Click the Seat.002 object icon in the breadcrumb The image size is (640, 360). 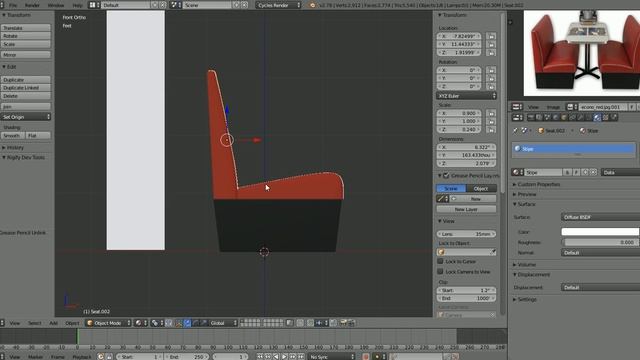pos(541,131)
